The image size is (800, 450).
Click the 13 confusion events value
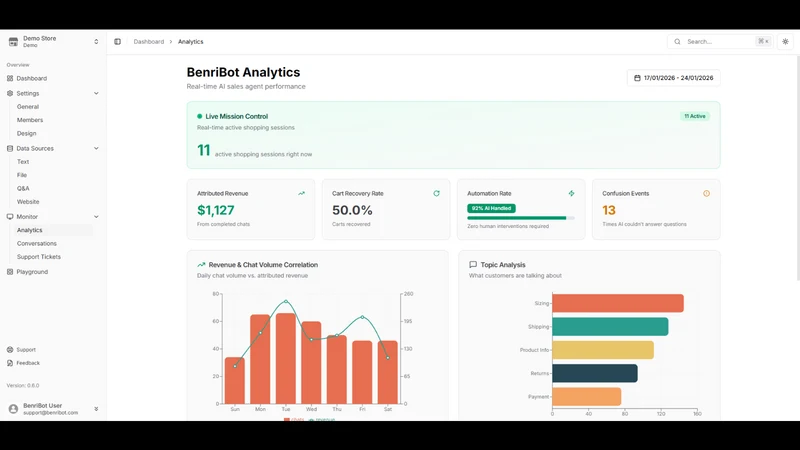609,210
